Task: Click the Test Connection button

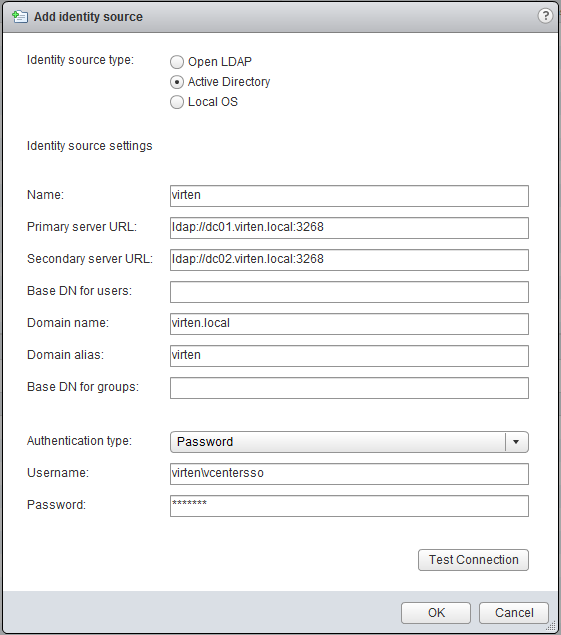Action: (x=473, y=560)
